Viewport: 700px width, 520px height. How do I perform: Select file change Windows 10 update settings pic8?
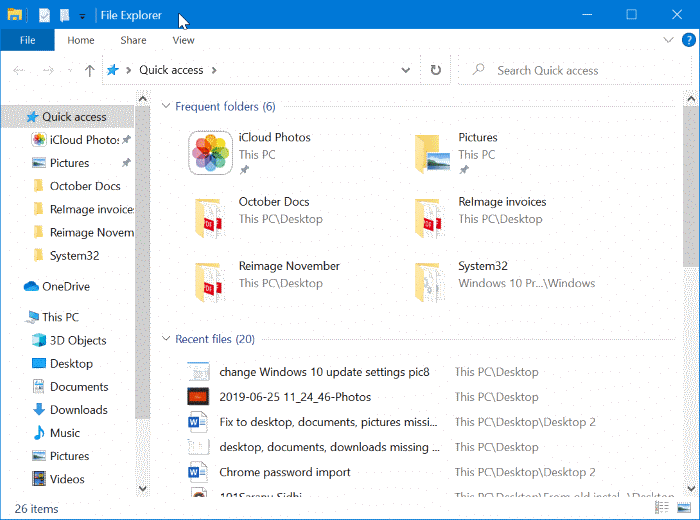324,372
